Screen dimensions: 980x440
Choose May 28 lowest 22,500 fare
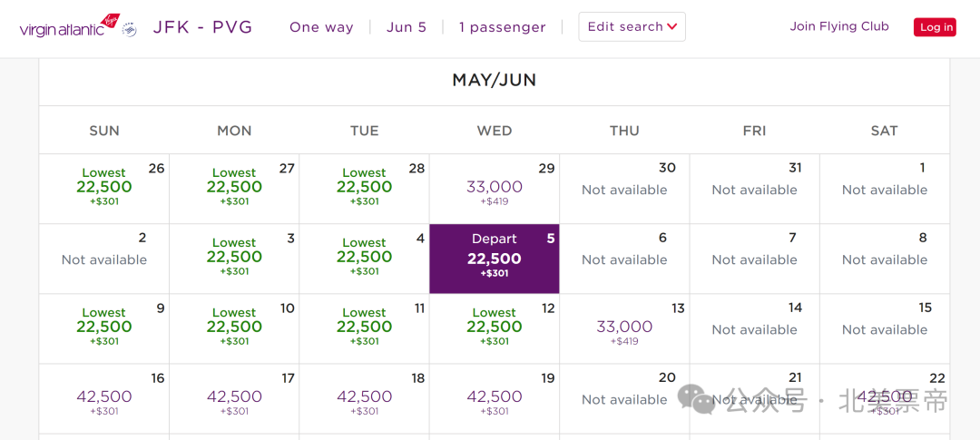point(365,189)
